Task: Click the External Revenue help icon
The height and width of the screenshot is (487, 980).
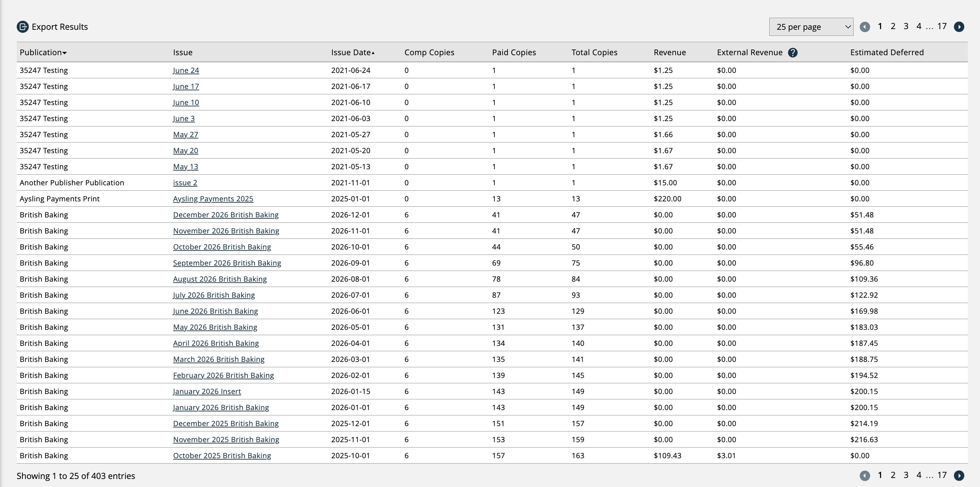Action: pyautogui.click(x=792, y=53)
